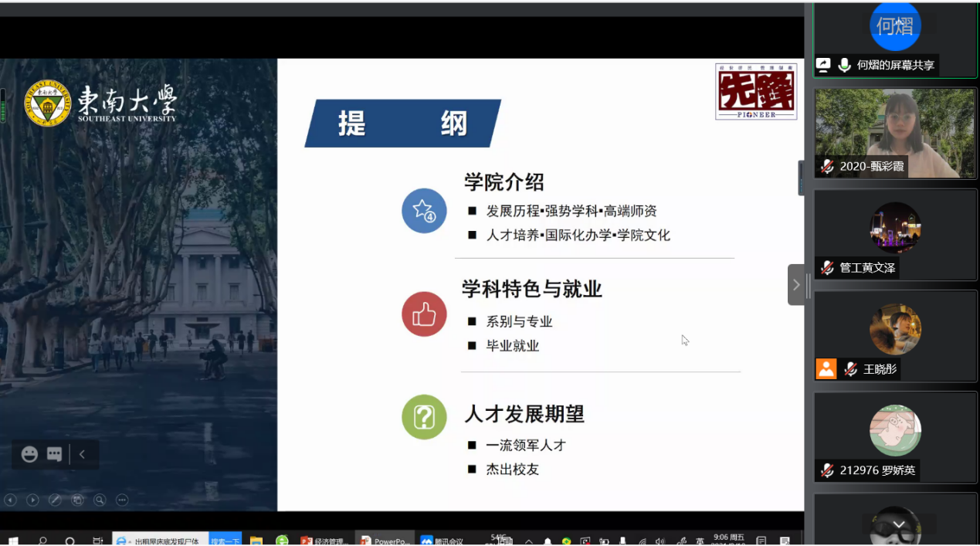Switch to PowerPoint window in taskbar

(385, 541)
